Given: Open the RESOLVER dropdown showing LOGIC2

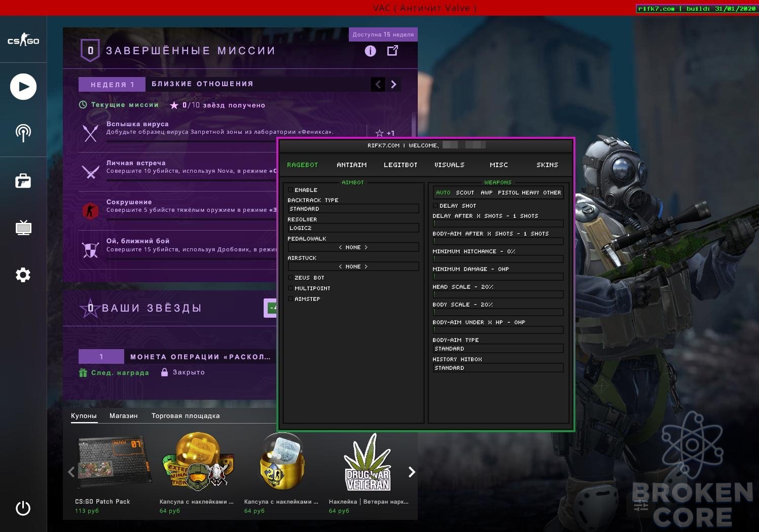Looking at the screenshot, I should (353, 228).
